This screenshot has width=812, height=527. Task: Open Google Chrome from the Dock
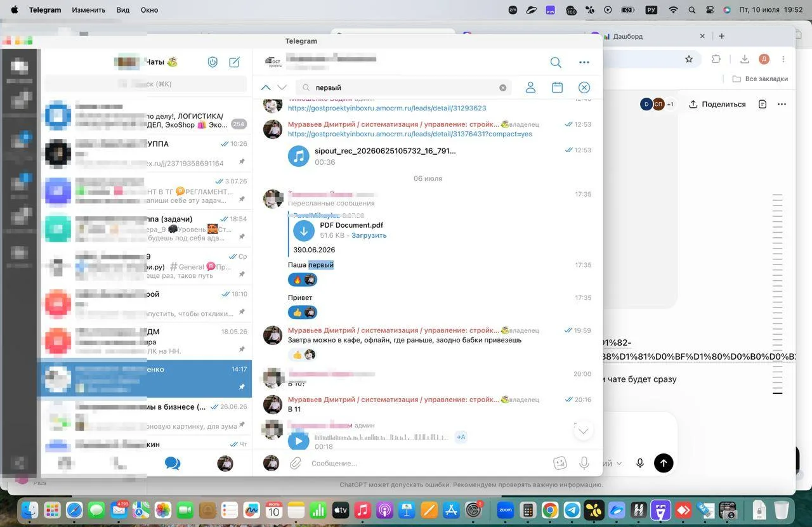pyautogui.click(x=549, y=510)
